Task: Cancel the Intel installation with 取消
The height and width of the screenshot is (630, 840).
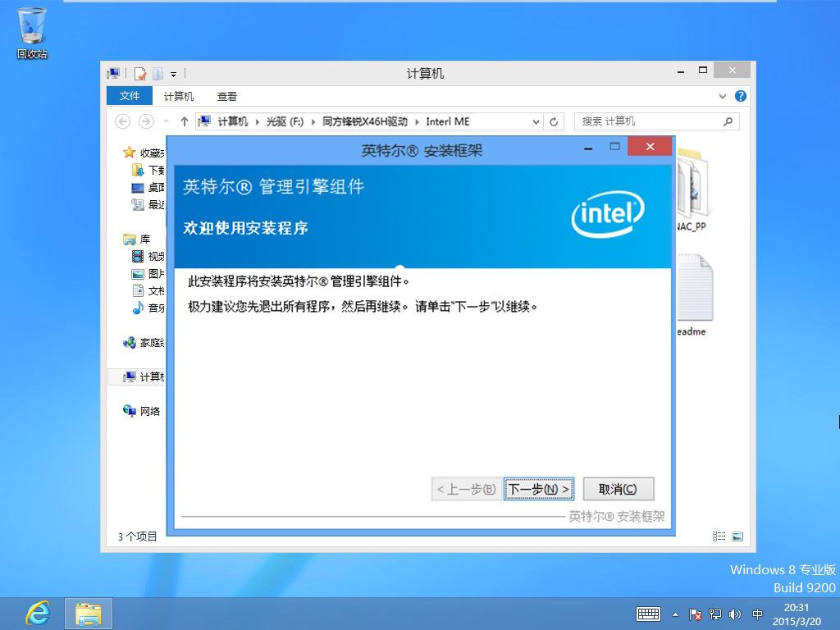Action: (x=619, y=489)
